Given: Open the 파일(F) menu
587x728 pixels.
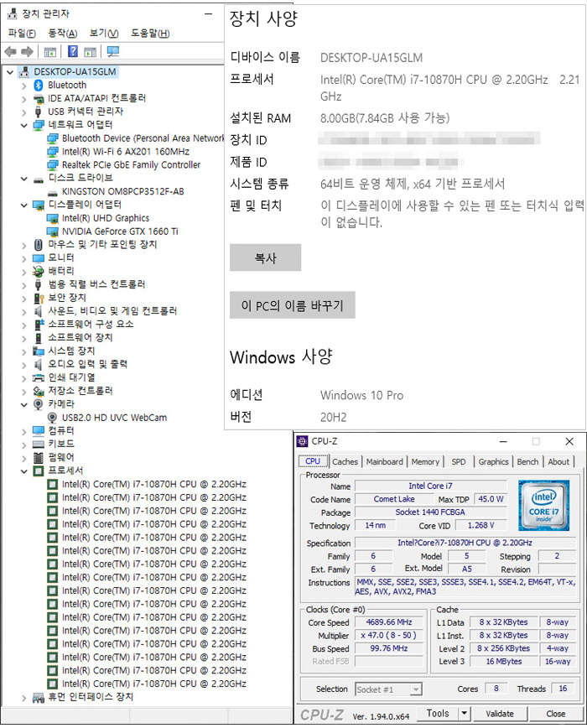Looking at the screenshot, I should click(x=22, y=34).
